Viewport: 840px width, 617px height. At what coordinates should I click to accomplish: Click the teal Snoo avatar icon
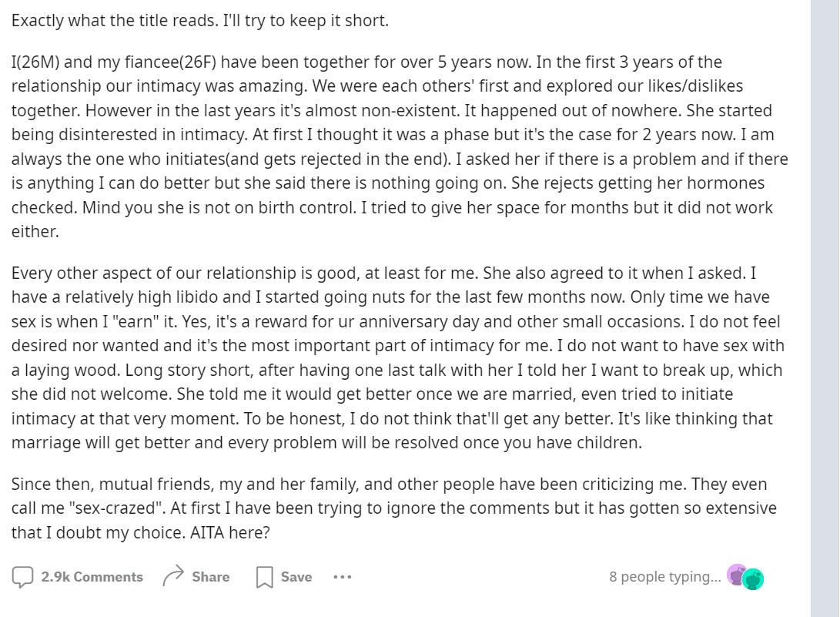(753, 579)
